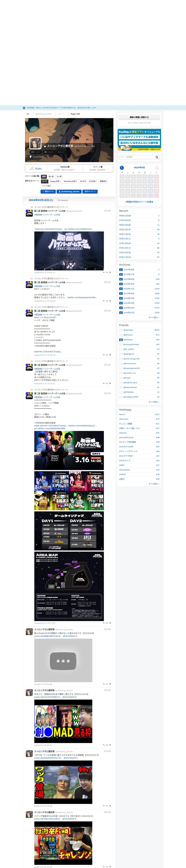Go to 前のページ
Image resolution: width=186 pixels, height=868 pixels.
(x=48, y=191)
